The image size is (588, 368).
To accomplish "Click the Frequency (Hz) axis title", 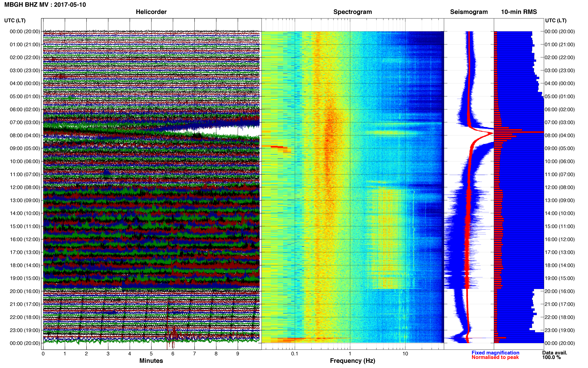I will pyautogui.click(x=352, y=361).
